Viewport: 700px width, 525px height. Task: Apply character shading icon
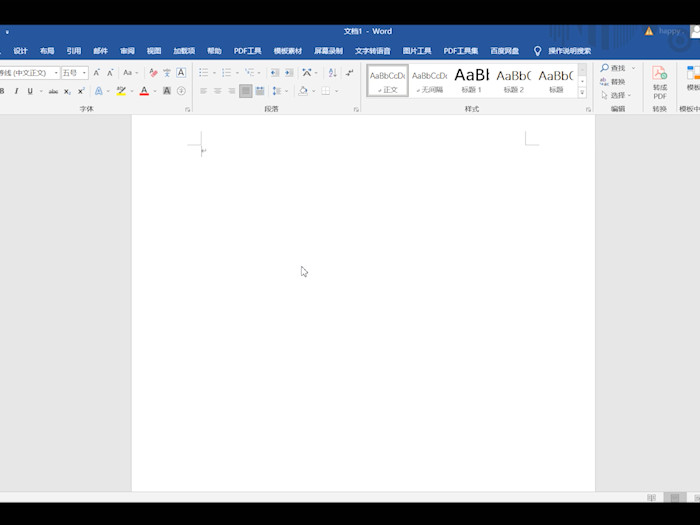point(167,91)
